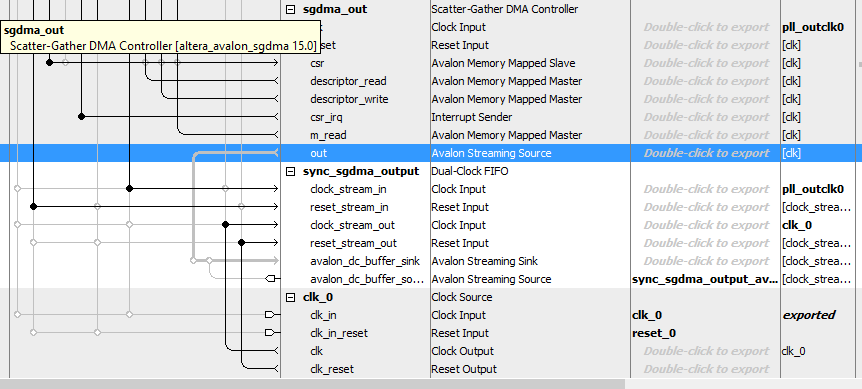This screenshot has width=862, height=389.
Task: Select the highlighted out interface name
Action: point(318,153)
